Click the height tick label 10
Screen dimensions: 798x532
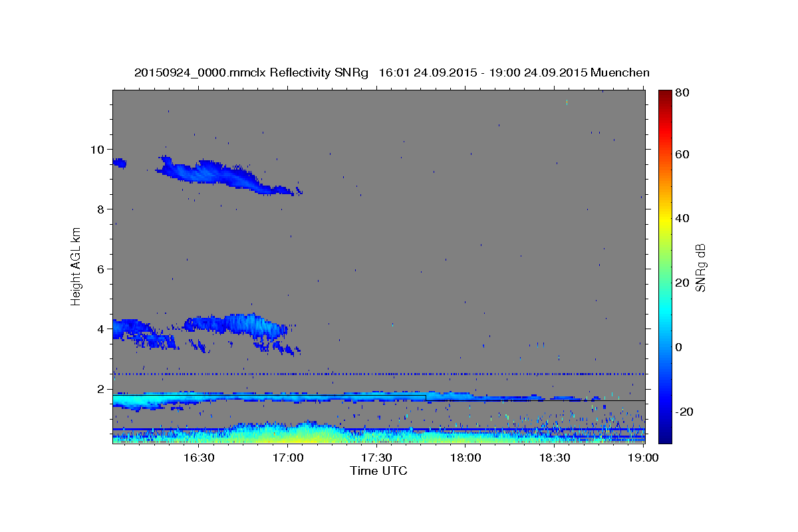pyautogui.click(x=98, y=149)
